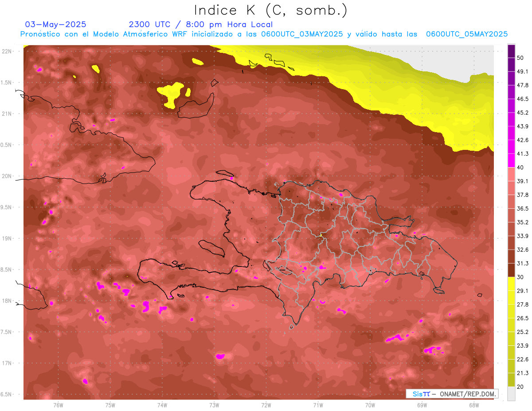The image size is (532, 411).
Task: Pick the salmon colorbar segment between 39.1 and 40
Action: coord(511,174)
